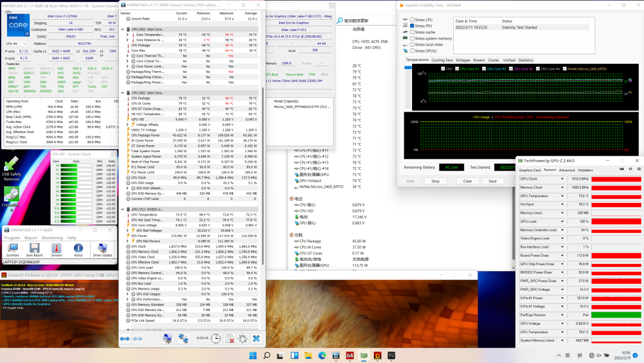Click the document-with-red-X icon in Sensor Status

coord(230,339)
